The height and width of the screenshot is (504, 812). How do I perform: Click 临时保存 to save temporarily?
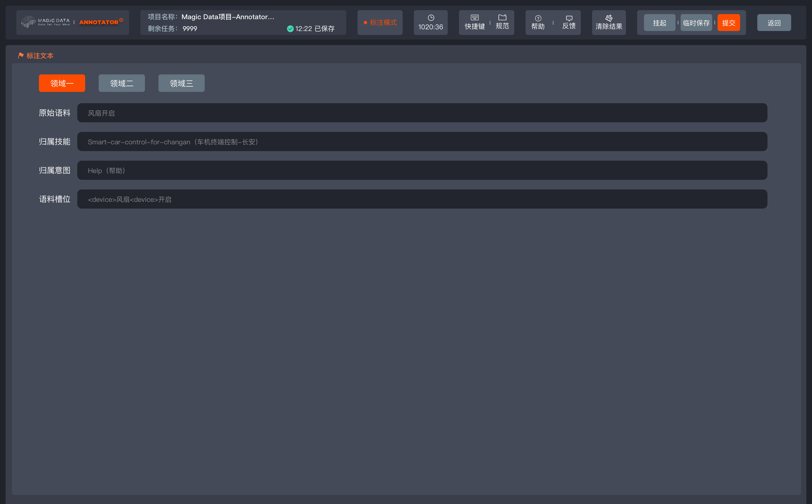pos(696,22)
